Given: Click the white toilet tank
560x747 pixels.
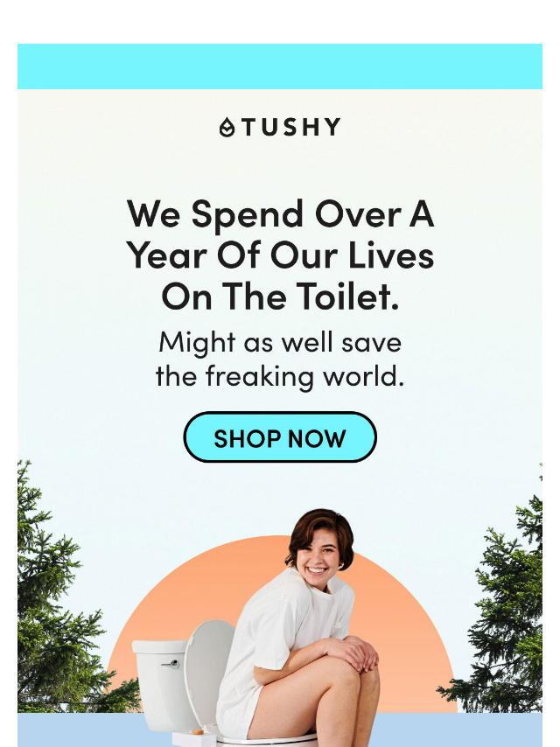Looking at the screenshot, I should click(159, 681).
